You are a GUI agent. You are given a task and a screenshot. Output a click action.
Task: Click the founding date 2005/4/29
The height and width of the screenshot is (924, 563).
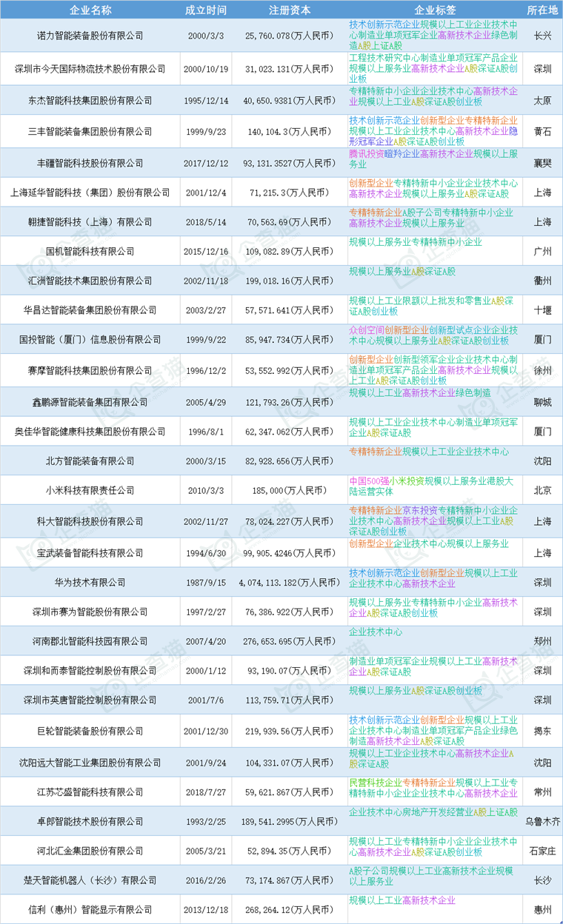pos(206,402)
